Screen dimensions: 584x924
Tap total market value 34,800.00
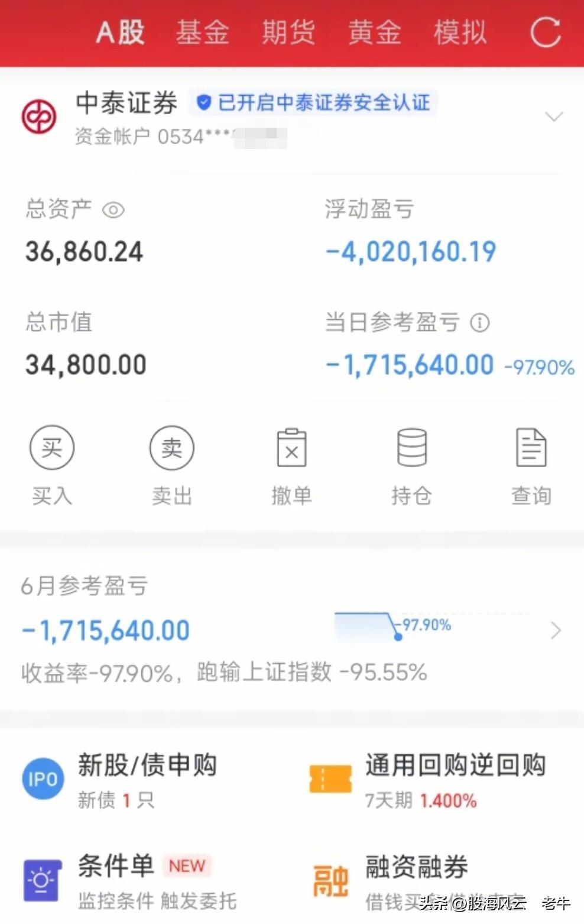click(x=86, y=365)
